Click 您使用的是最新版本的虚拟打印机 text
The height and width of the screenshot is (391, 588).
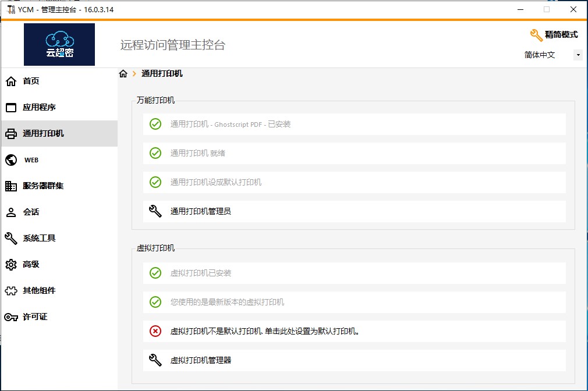tap(227, 302)
